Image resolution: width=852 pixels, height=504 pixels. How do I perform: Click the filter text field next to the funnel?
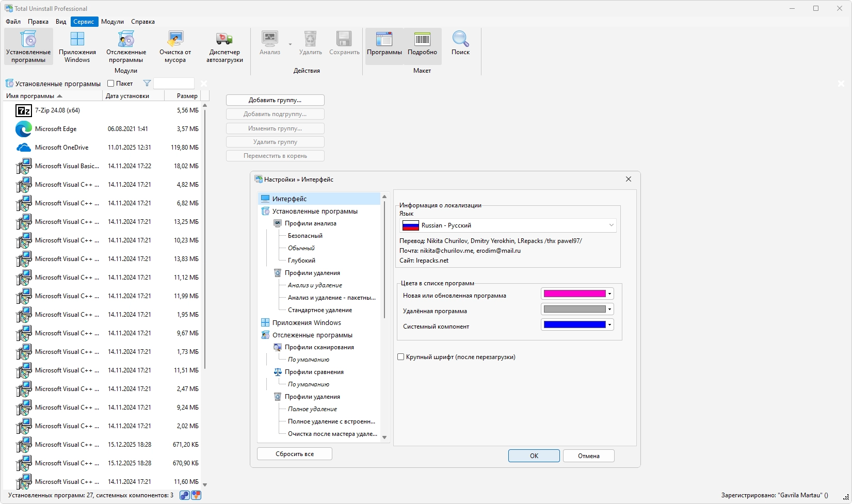tap(174, 84)
